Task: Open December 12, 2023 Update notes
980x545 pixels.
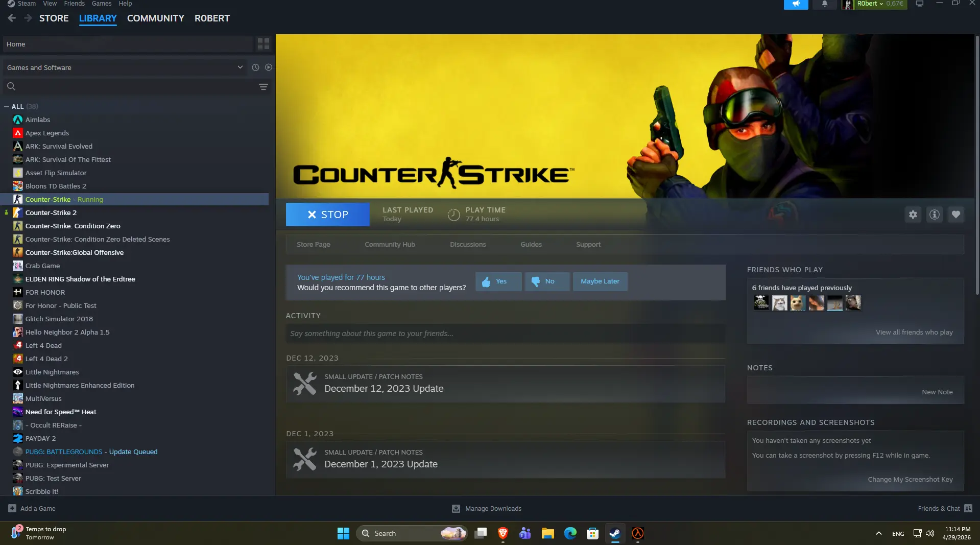Action: pos(506,384)
